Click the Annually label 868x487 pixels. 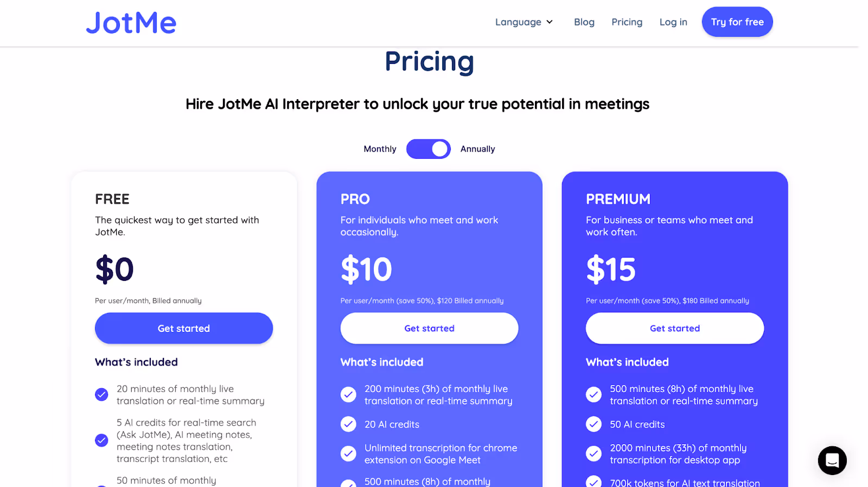[x=477, y=149]
